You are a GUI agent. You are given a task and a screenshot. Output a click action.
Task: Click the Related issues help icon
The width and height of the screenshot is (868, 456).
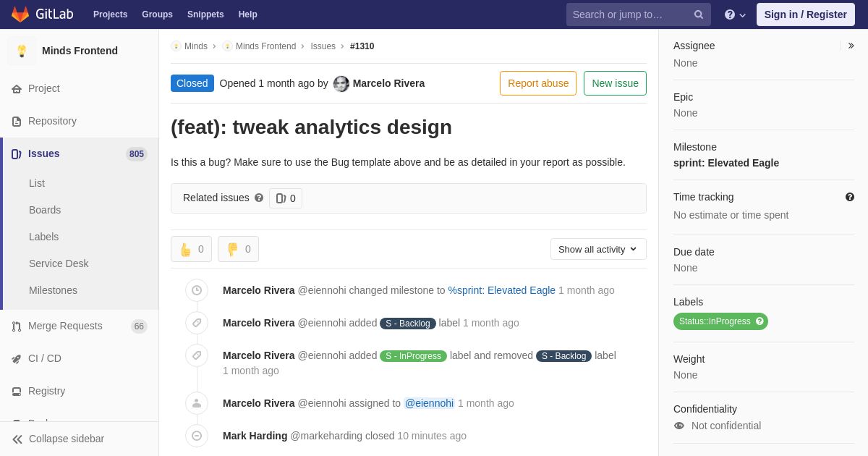pyautogui.click(x=259, y=198)
